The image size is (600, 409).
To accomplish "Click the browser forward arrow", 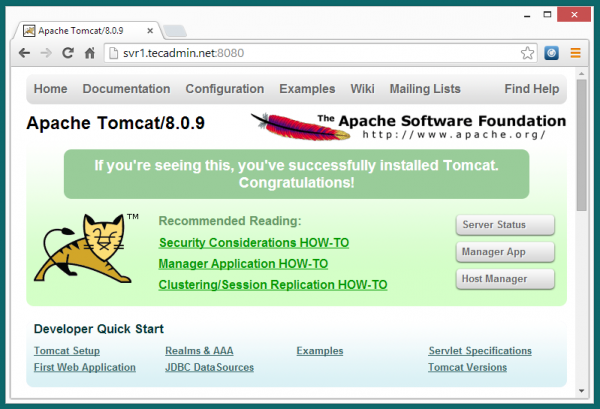I will coord(46,52).
